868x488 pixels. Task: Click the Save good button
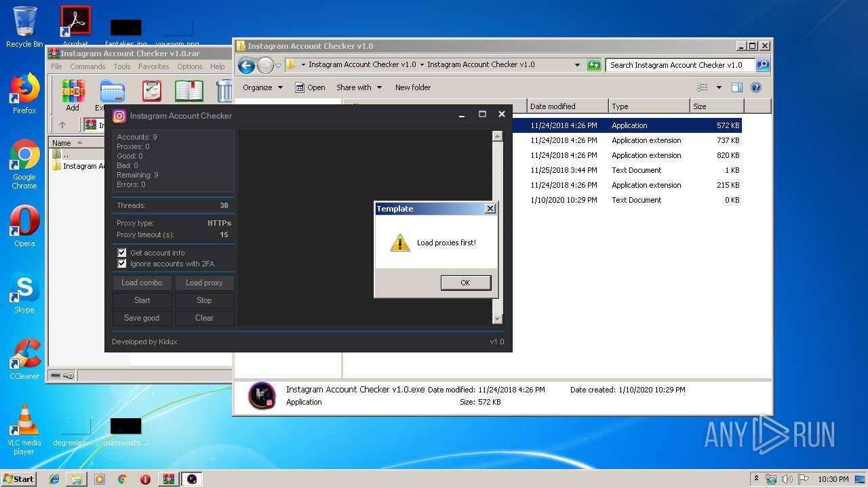click(x=142, y=318)
